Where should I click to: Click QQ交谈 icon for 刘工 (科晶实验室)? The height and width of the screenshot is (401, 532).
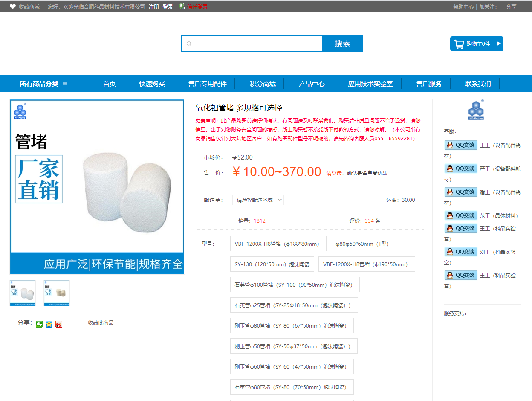(460, 252)
